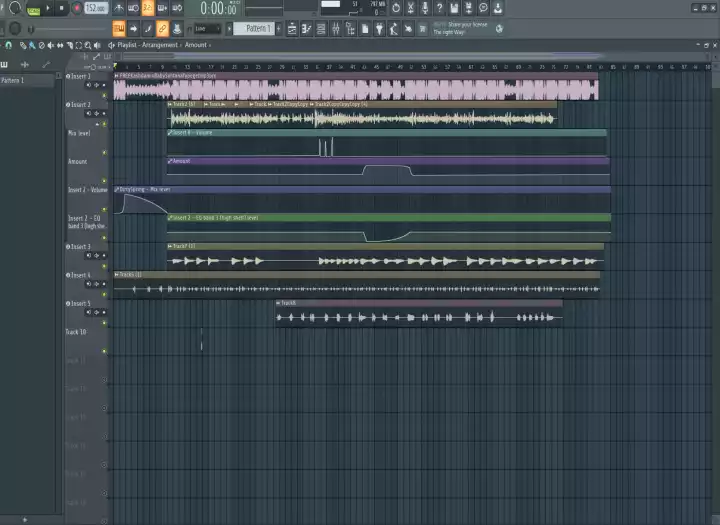This screenshot has width=720, height=525.
Task: Select the playlist playback speaker tool
Action: coord(97,45)
